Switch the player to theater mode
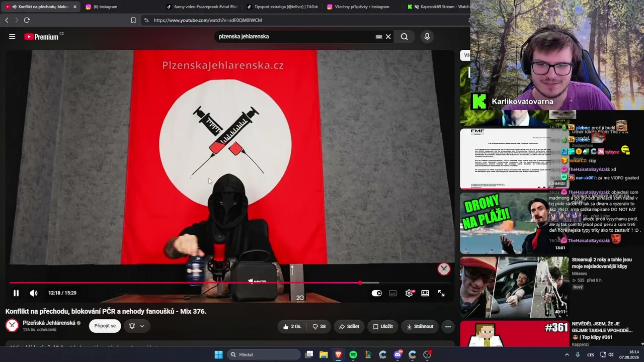This screenshot has height=362, width=644. 425,293
